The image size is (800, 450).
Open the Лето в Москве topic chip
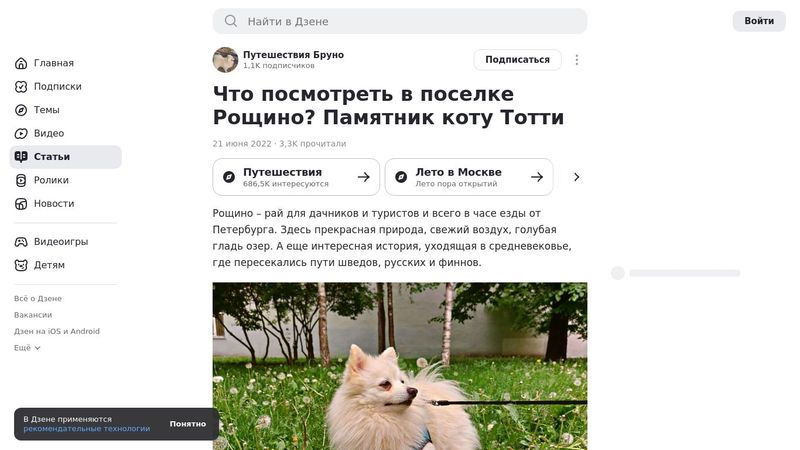pos(469,177)
